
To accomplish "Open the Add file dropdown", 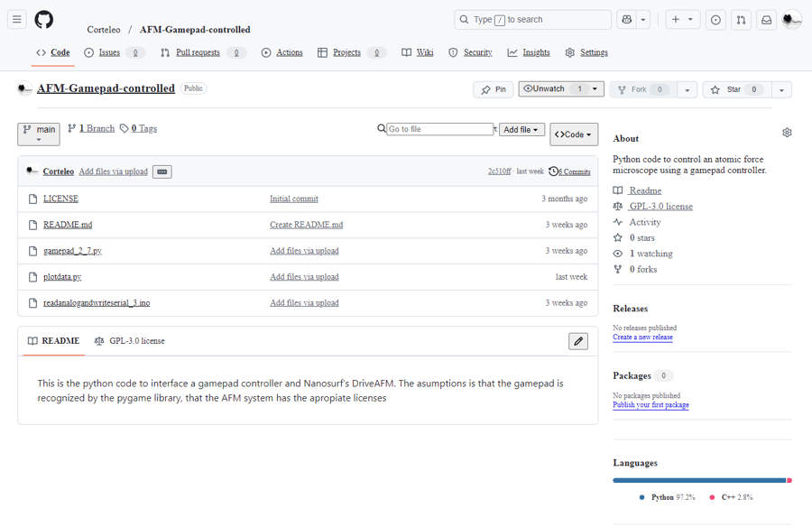I will (521, 130).
